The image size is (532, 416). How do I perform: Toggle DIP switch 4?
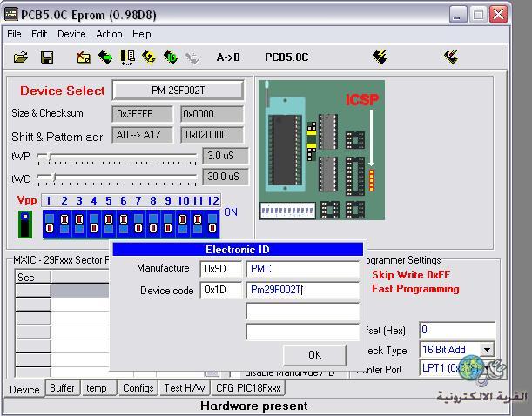point(94,225)
